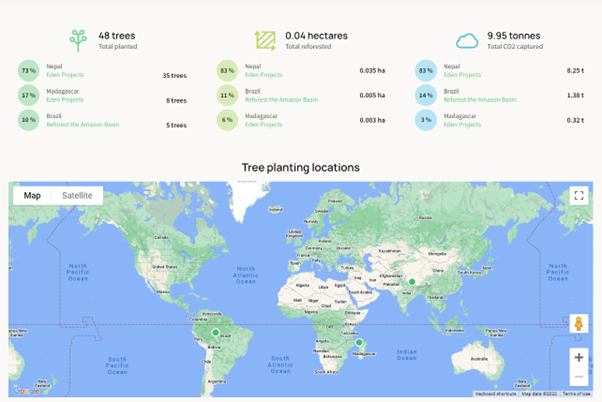Switch map to Satellite view
The height and width of the screenshot is (402, 602).
[x=77, y=196]
